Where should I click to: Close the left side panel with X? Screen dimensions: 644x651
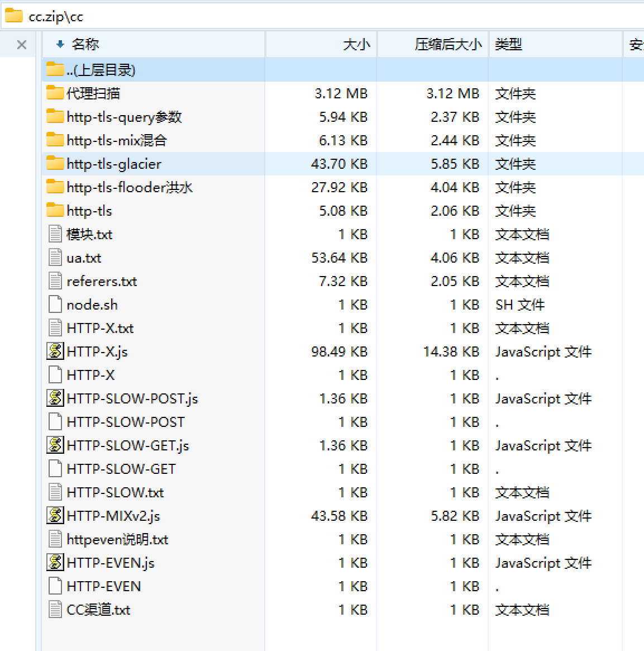coord(22,45)
